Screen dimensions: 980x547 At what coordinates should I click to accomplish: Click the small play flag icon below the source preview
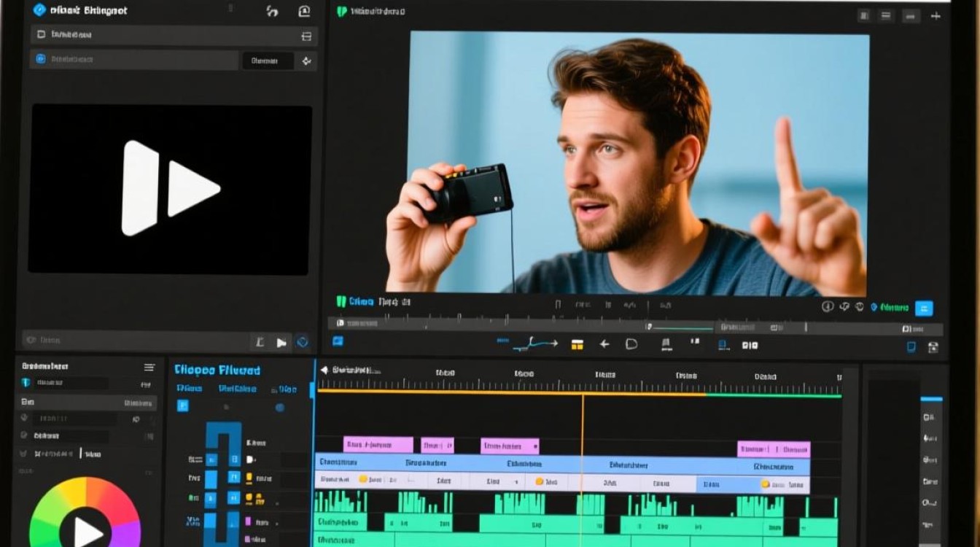click(x=281, y=342)
